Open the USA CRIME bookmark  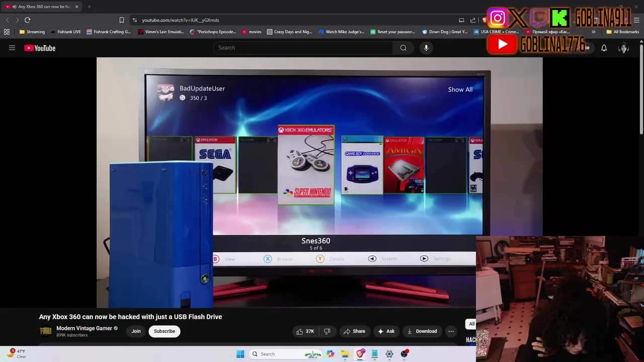496,32
